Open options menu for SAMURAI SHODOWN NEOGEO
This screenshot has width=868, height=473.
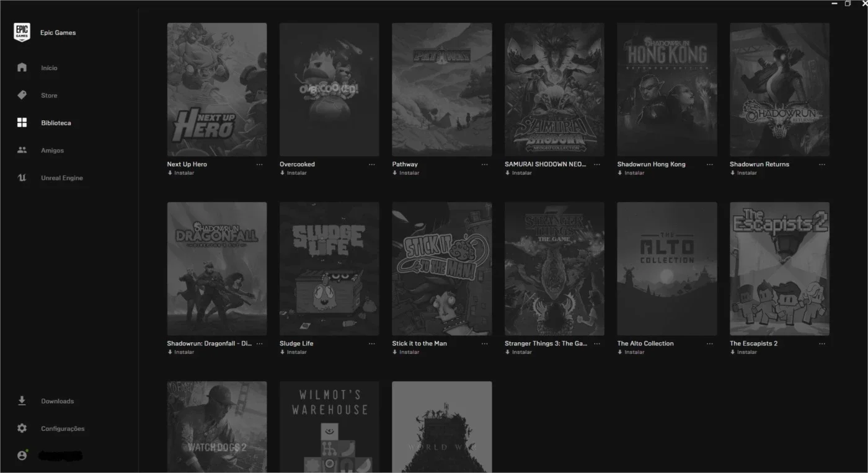click(597, 164)
